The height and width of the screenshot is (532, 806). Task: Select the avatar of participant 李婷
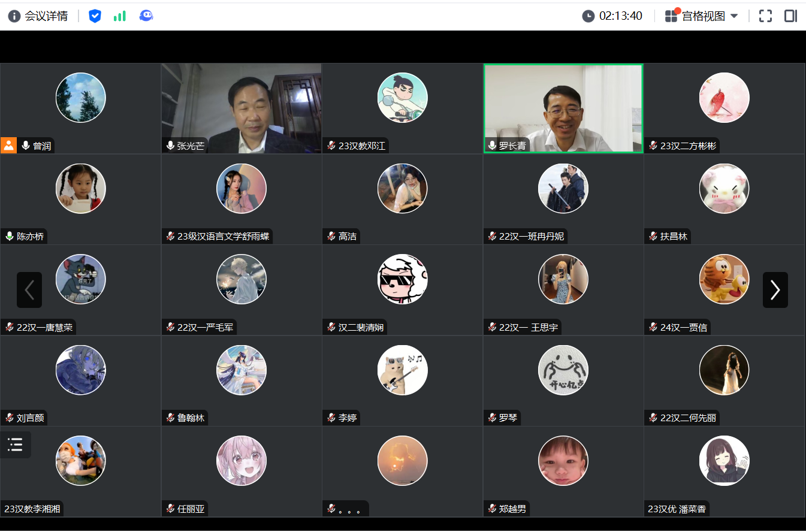pyautogui.click(x=402, y=370)
